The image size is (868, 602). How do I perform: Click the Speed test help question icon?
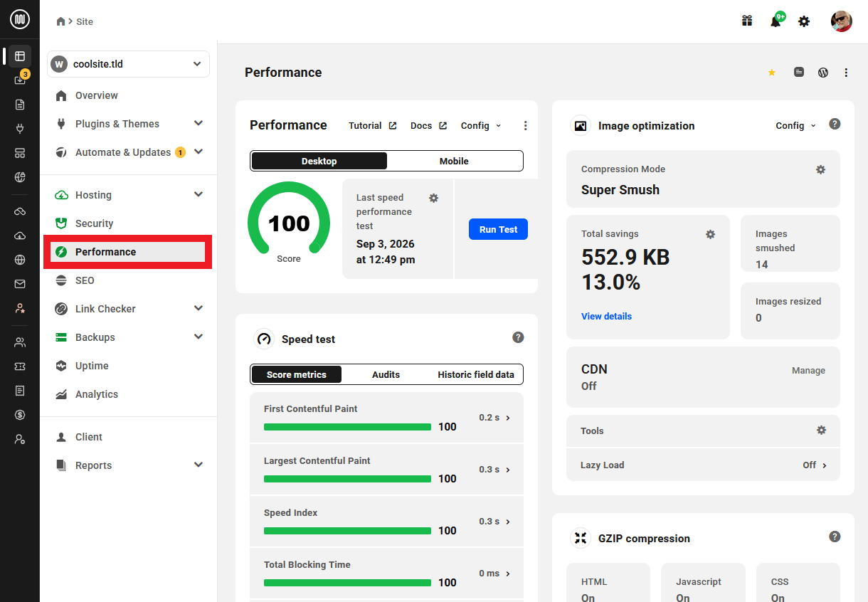click(x=518, y=337)
